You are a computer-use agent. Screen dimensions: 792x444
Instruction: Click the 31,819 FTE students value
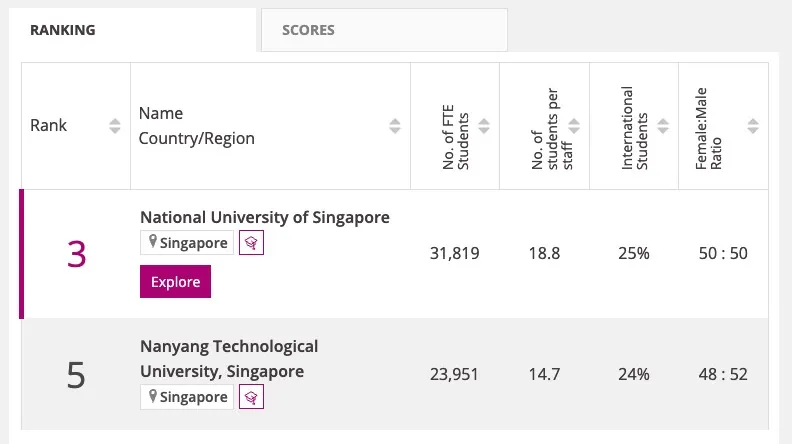click(454, 254)
